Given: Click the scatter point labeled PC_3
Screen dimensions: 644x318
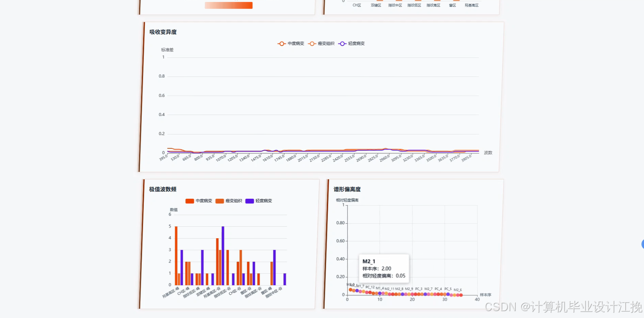Looking at the screenshot, I should click(x=419, y=294).
